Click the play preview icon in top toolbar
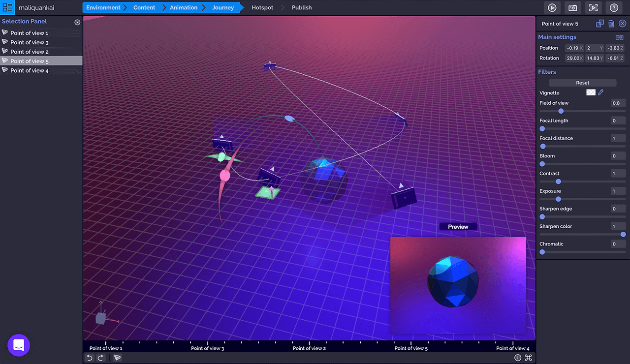This screenshot has width=630, height=364. [552, 8]
